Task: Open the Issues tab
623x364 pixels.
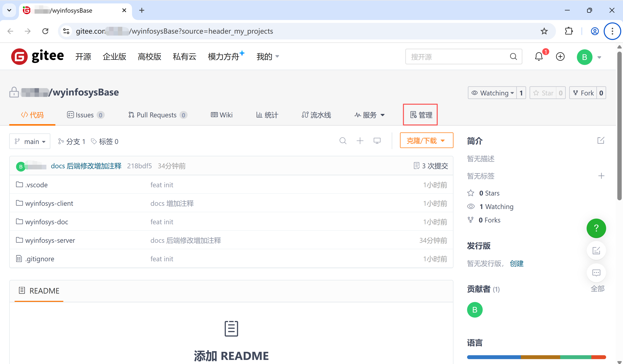Action: pos(84,115)
